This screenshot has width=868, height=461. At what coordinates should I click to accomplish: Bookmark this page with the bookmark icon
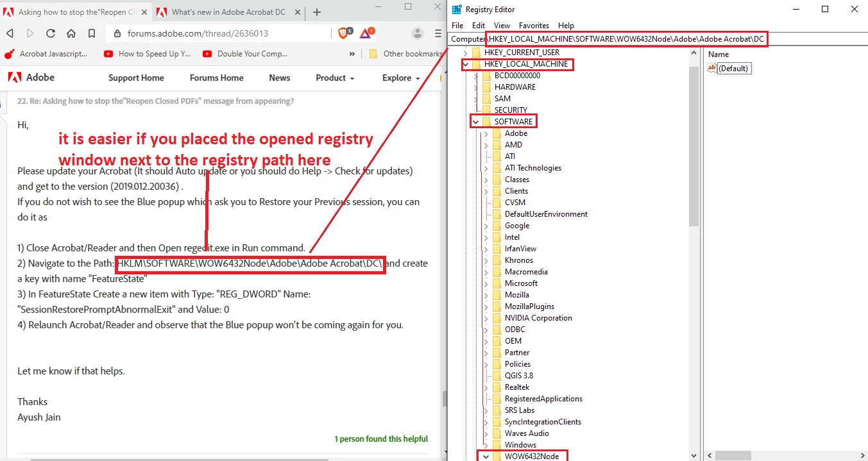click(92, 33)
